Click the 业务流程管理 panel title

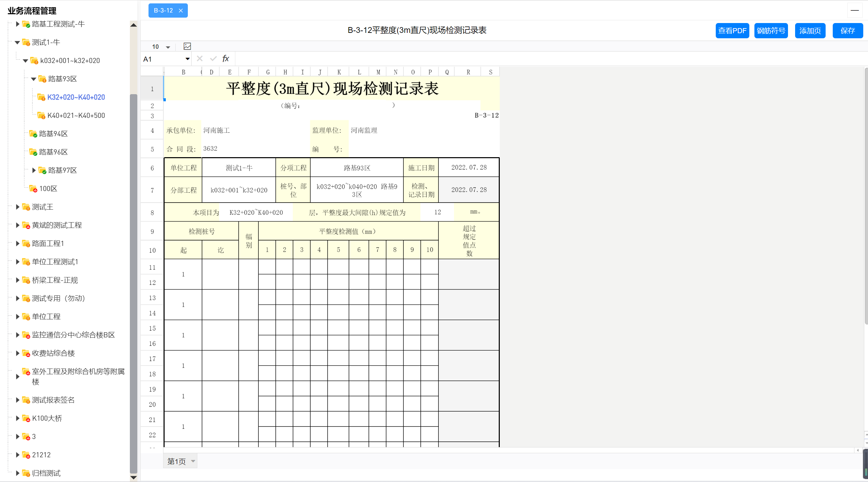(32, 11)
